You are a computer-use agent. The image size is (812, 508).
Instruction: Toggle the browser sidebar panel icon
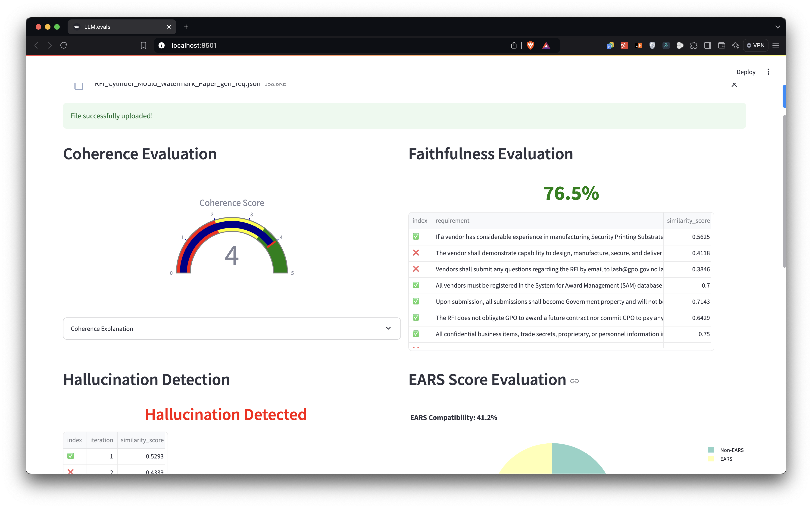pos(708,45)
